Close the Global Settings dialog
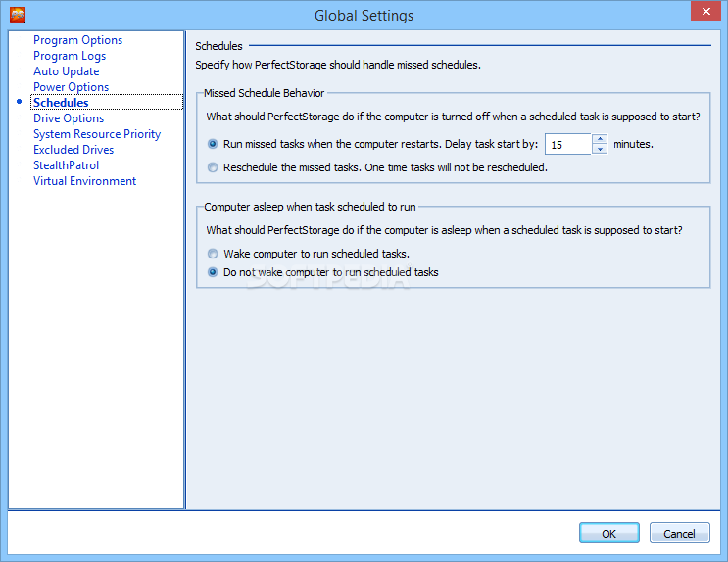728x562 pixels. (x=705, y=11)
